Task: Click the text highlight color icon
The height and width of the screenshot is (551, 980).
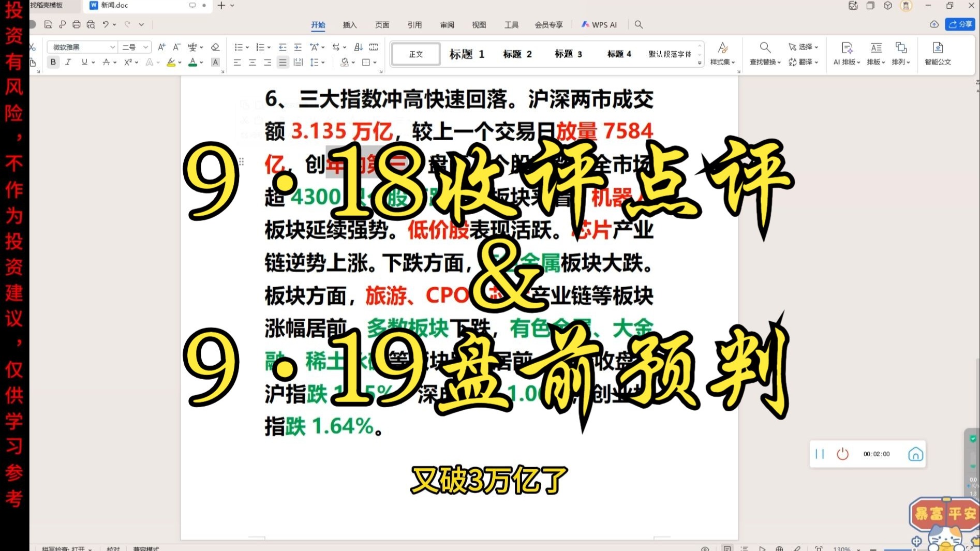Action: click(171, 63)
